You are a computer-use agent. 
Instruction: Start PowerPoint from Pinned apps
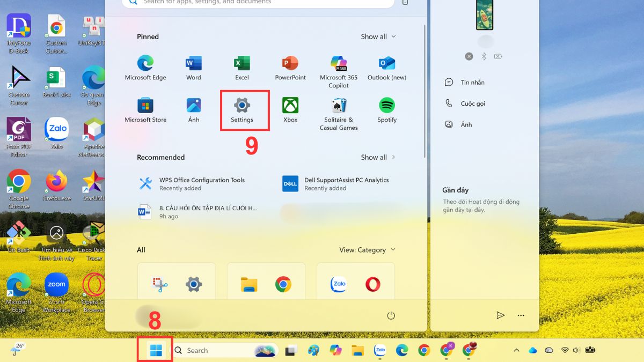[x=290, y=68]
